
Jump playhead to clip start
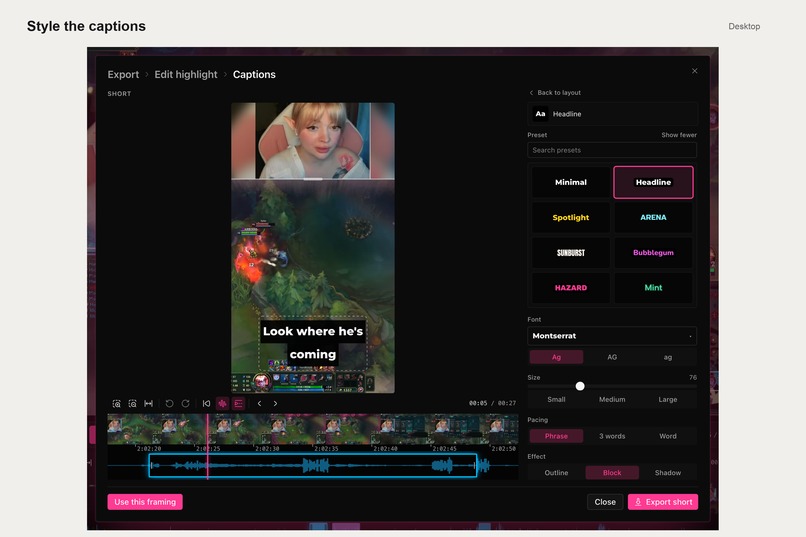tap(206, 403)
